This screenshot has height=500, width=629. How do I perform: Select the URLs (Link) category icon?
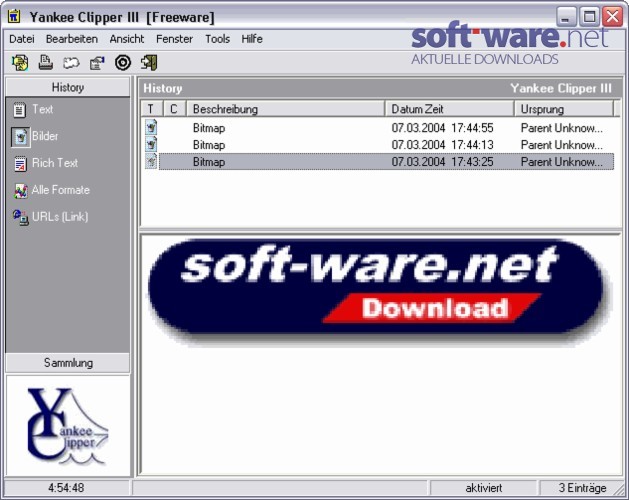point(20,217)
